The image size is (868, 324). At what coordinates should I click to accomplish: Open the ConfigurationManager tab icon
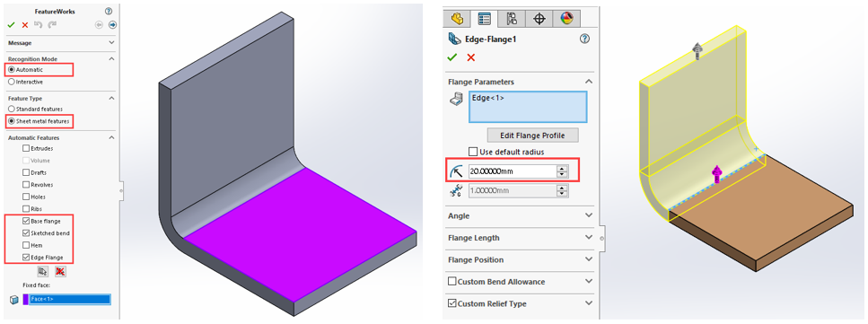pos(512,18)
